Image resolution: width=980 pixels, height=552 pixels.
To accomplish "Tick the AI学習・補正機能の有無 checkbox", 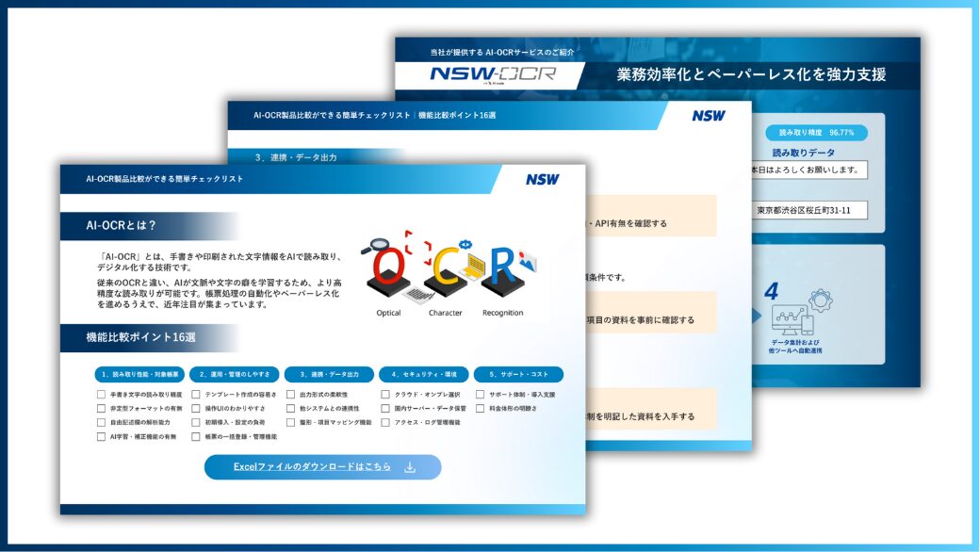I will (x=101, y=437).
